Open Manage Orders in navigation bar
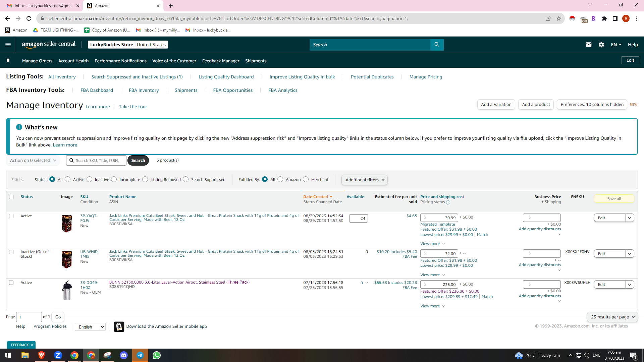 click(x=37, y=61)
